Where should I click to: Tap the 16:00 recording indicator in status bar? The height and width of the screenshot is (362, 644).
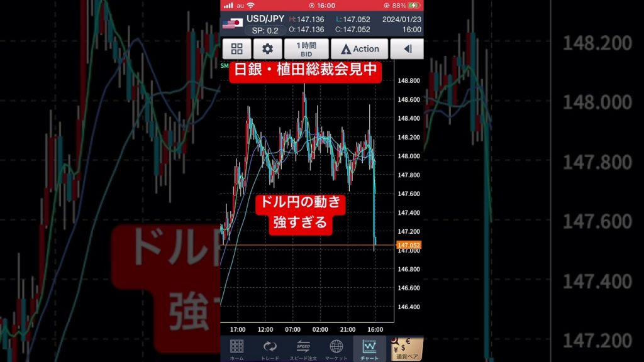pos(321,5)
